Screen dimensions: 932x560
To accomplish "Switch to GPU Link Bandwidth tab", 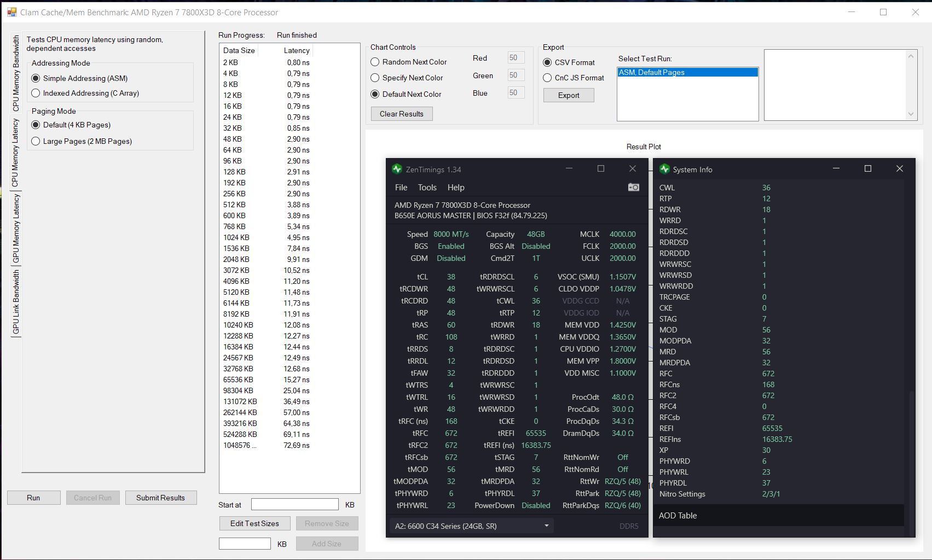I will [x=16, y=302].
